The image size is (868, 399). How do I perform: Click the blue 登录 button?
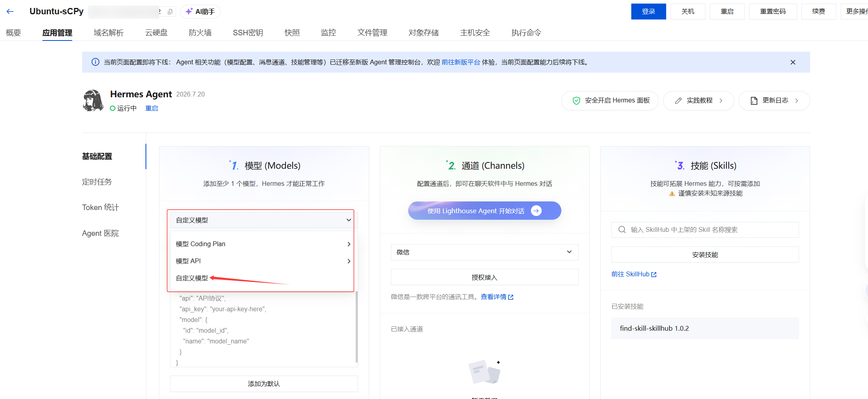click(x=648, y=12)
